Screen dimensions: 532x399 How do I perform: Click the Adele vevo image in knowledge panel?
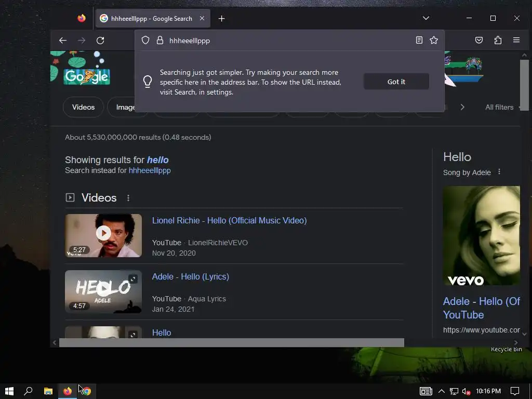pos(482,235)
